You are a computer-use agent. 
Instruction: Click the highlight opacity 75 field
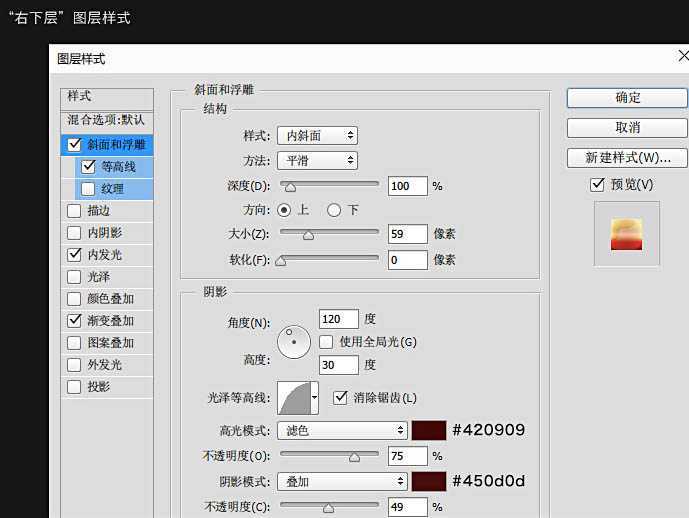(x=408, y=456)
